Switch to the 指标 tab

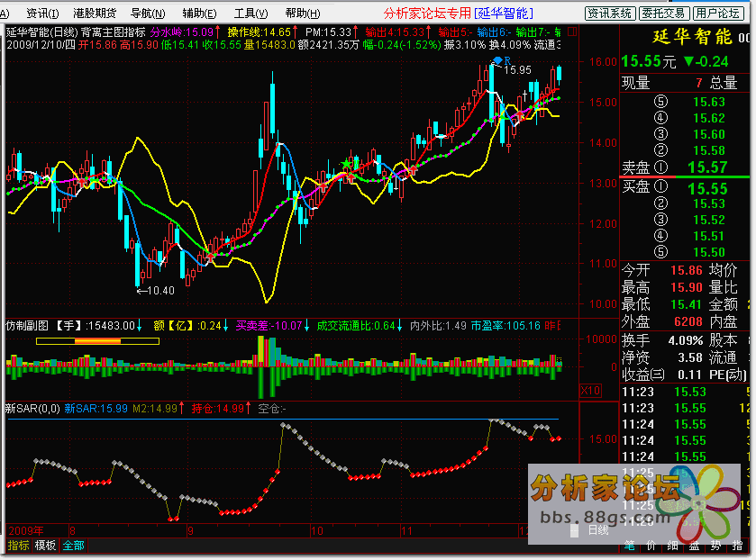(18, 546)
